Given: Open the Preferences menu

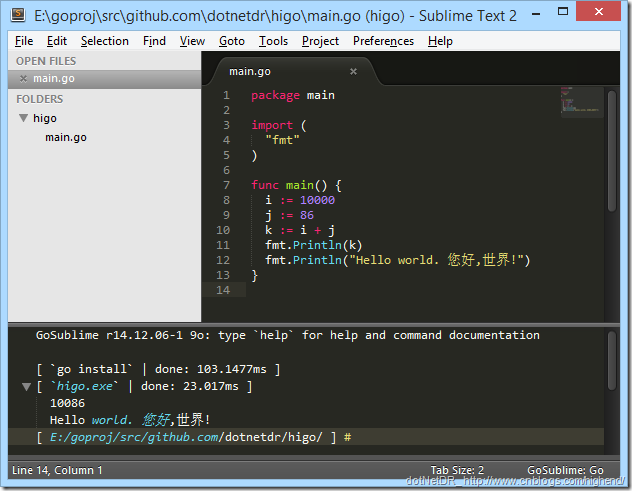Looking at the screenshot, I should coord(383,41).
